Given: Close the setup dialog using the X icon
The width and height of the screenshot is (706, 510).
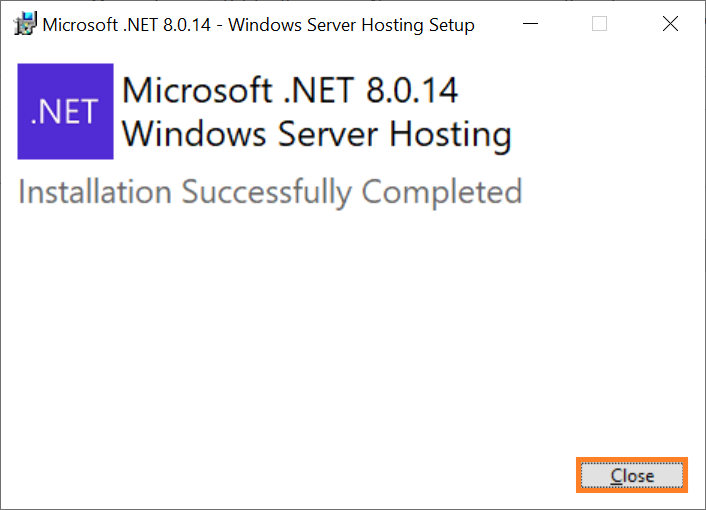Looking at the screenshot, I should coord(670,24).
